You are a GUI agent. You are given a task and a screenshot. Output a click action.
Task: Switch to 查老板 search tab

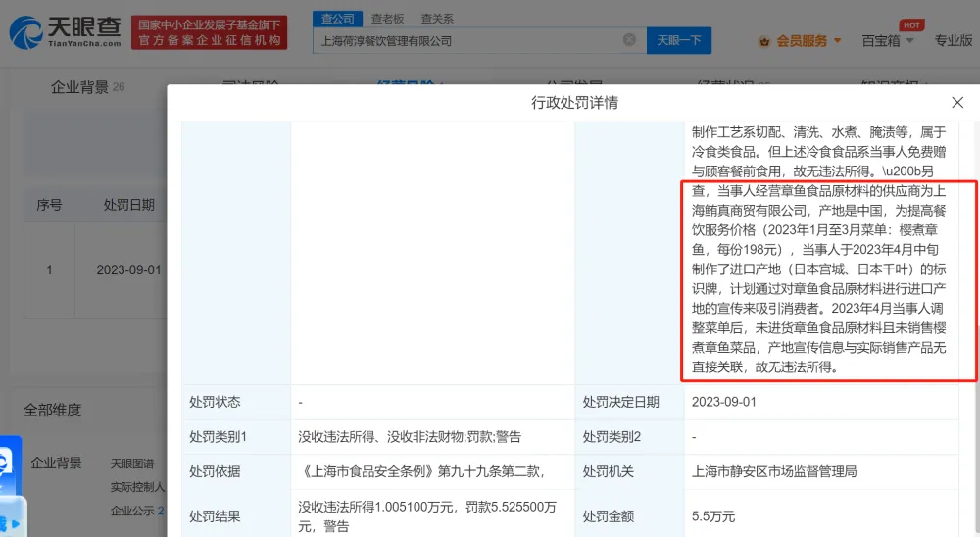click(x=387, y=19)
